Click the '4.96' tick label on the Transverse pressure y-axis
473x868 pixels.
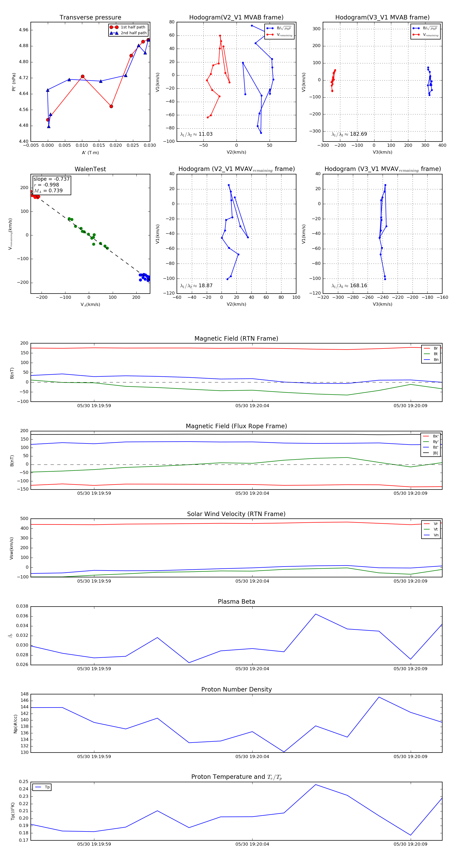point(24,30)
